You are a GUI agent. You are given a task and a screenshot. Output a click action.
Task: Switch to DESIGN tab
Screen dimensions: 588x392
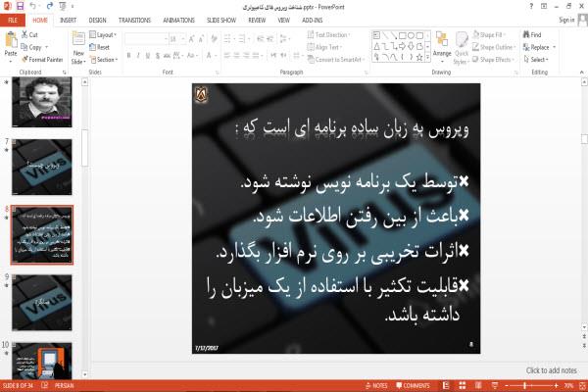tap(97, 21)
